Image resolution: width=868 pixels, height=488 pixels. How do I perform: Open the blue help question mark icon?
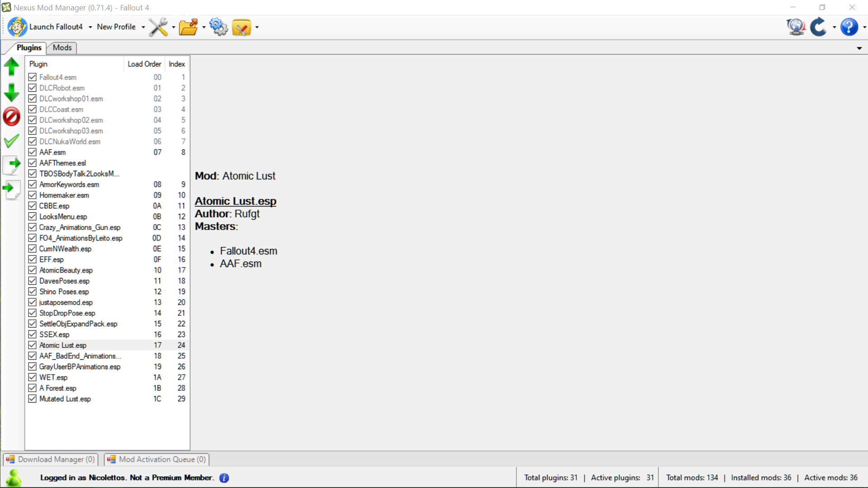pyautogui.click(x=849, y=27)
